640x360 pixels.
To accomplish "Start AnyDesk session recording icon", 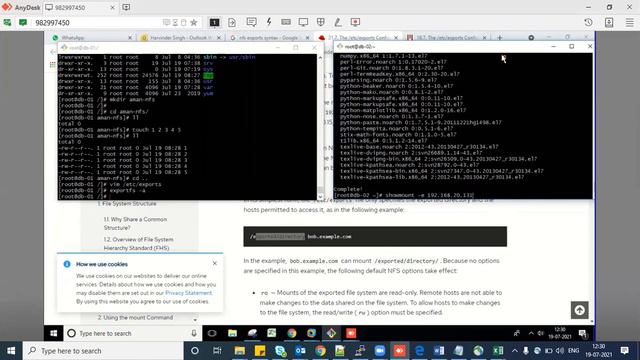I will (x=355, y=22).
